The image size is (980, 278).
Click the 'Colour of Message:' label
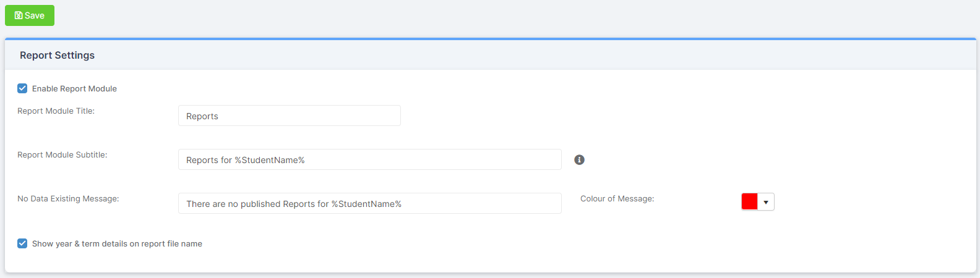(617, 199)
